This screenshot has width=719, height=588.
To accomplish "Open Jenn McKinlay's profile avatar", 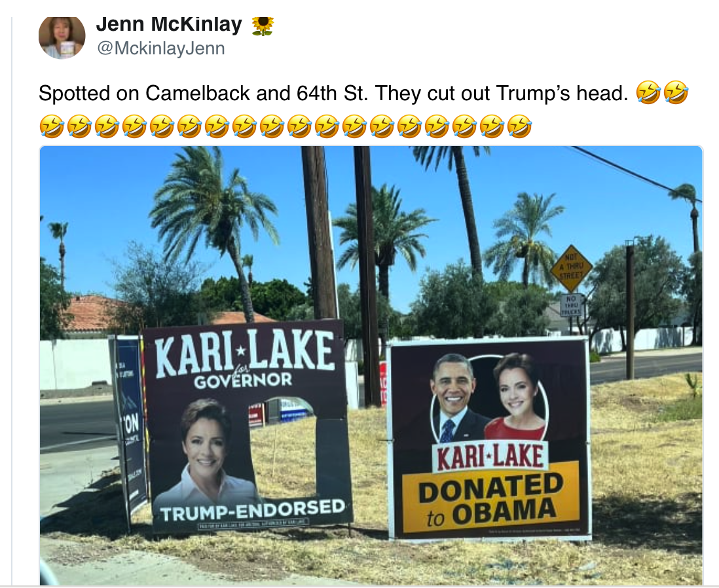I will (62, 37).
